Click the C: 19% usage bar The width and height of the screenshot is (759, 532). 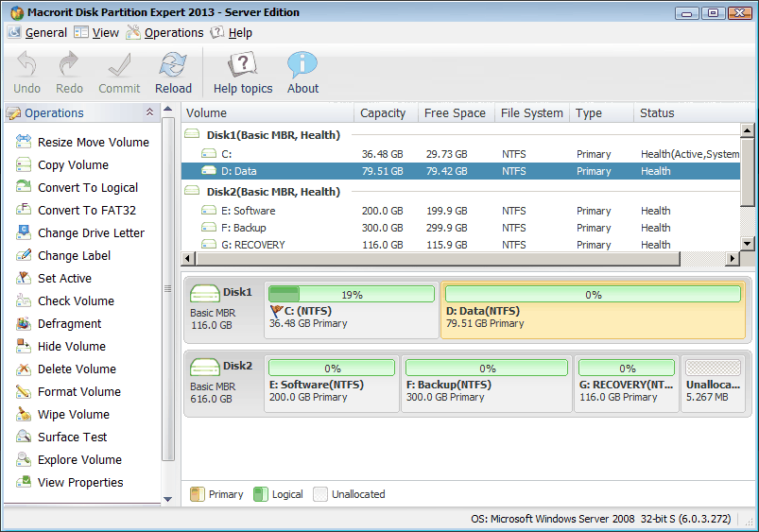click(352, 294)
